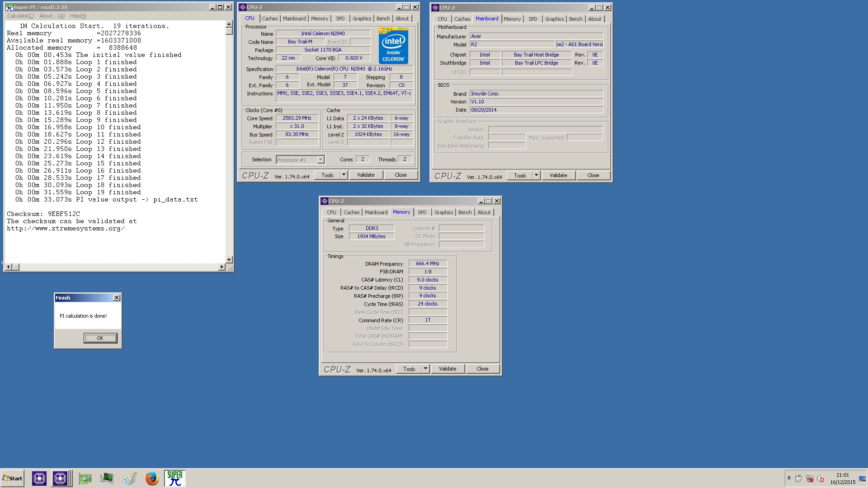
Task: Open CPU tab in Memory CPU-Z window
Action: pos(331,212)
